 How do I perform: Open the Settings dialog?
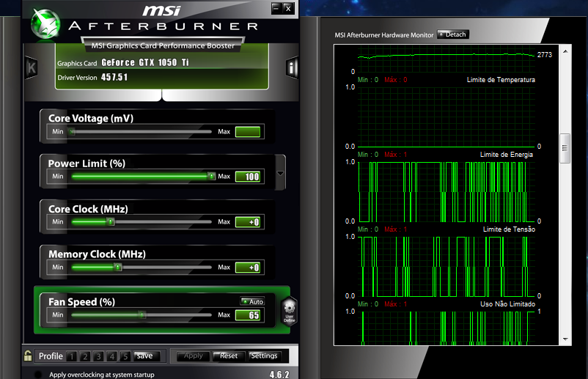(x=264, y=356)
